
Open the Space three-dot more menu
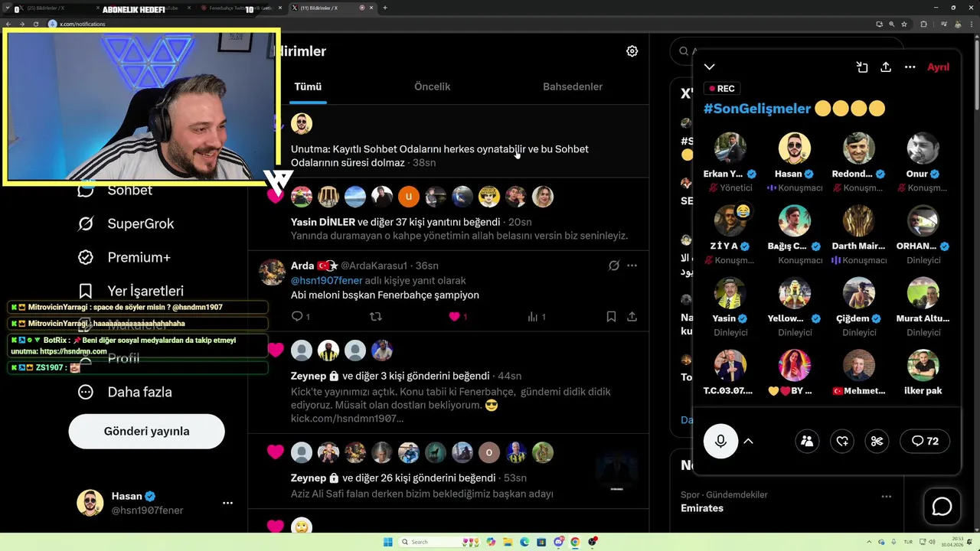[x=910, y=67]
